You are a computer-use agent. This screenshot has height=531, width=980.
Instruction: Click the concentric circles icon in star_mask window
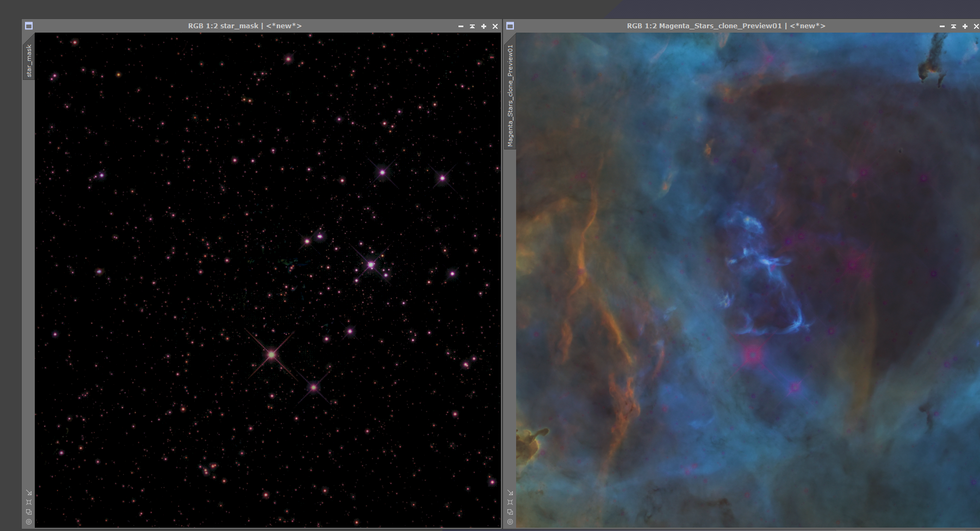29,522
